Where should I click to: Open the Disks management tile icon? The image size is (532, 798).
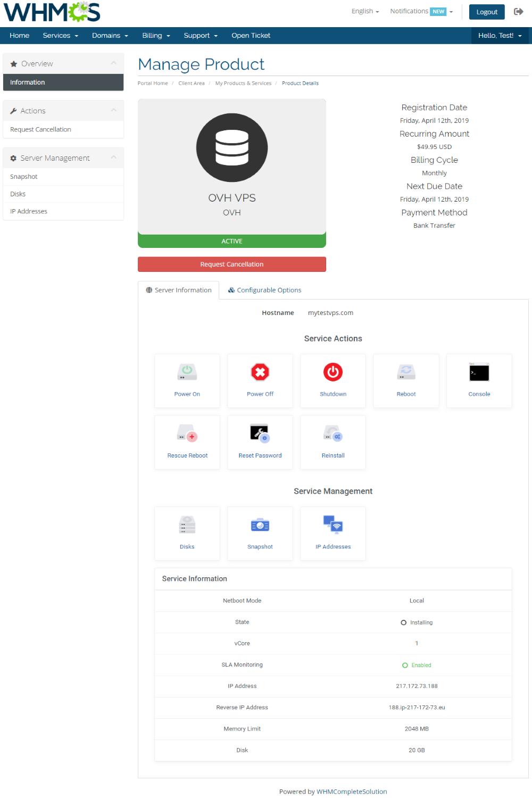coord(187,525)
